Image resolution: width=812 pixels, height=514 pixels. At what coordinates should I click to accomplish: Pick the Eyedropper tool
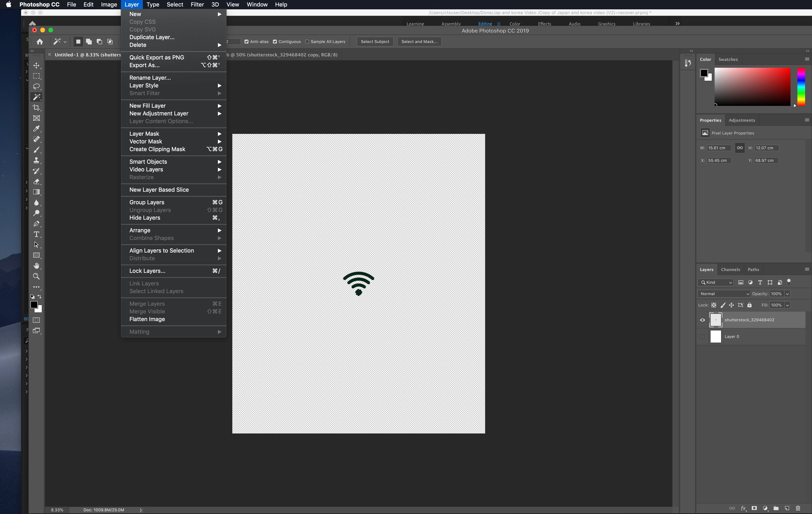click(x=36, y=129)
